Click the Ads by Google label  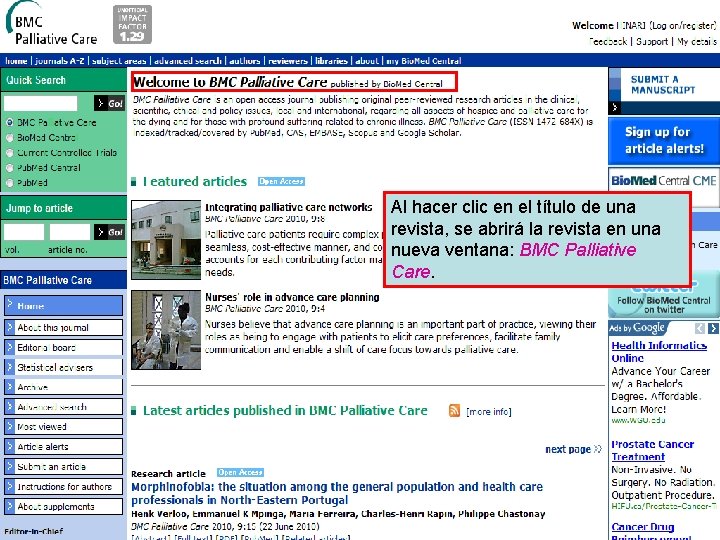click(x=637, y=328)
